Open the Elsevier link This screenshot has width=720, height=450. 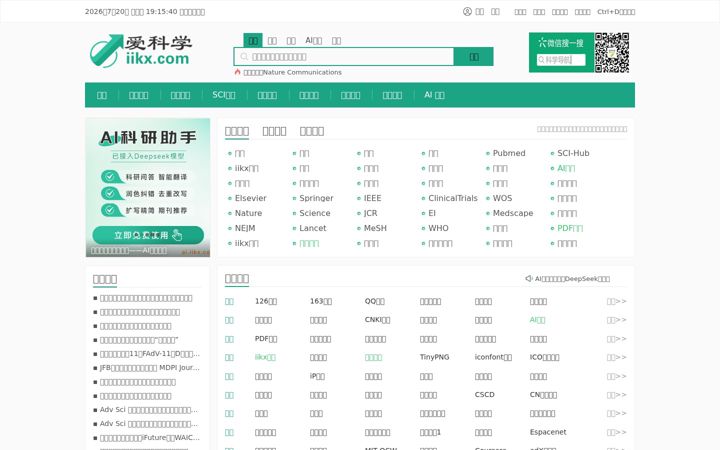251,198
